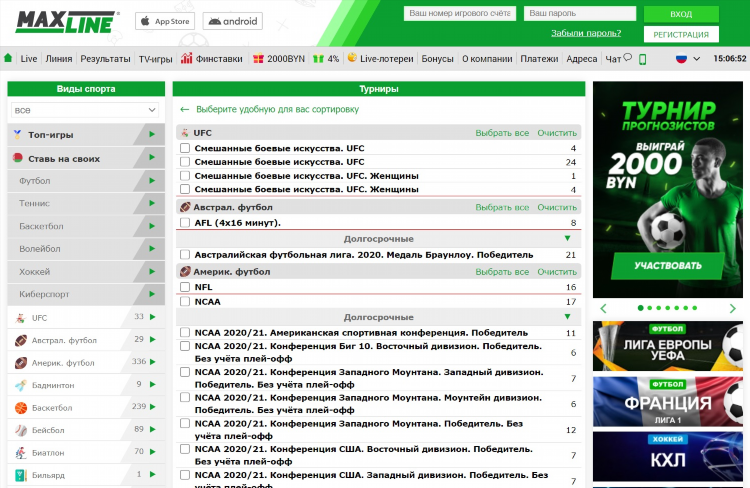
Task: Expand the Теннис sidebar arrow
Action: coord(152,203)
